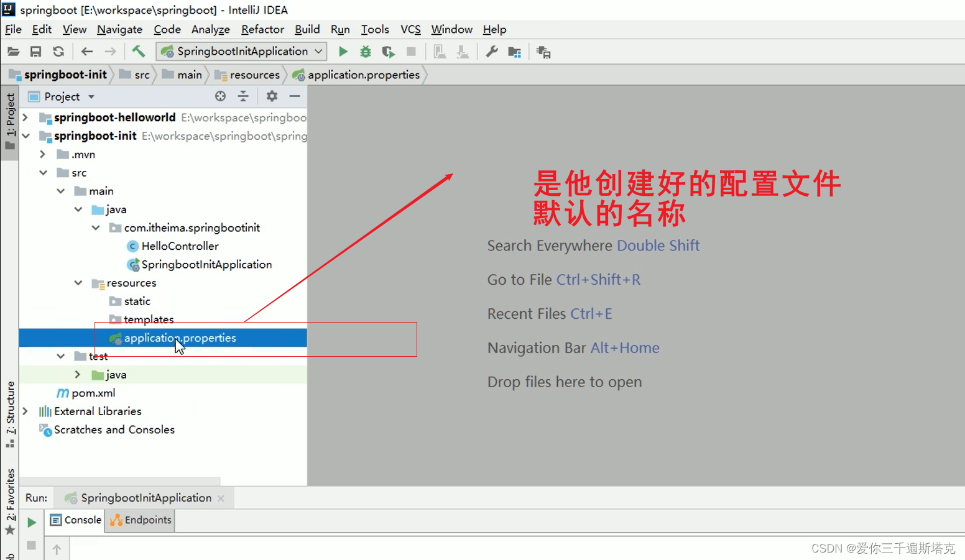
Task: Open Project panel settings gear
Action: coord(271,96)
